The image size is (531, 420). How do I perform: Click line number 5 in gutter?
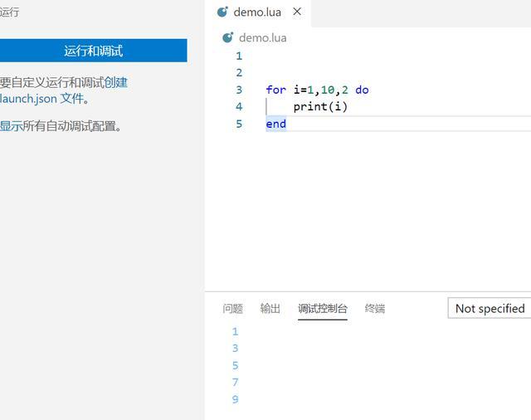pyautogui.click(x=239, y=124)
